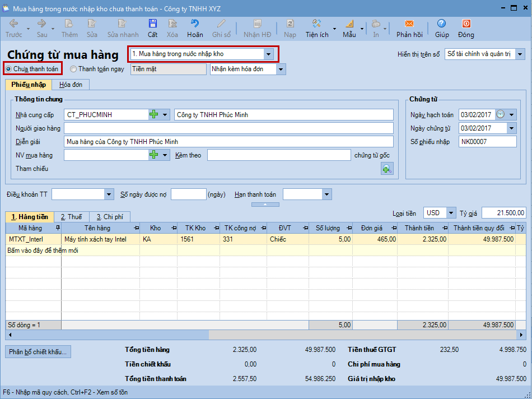The image size is (532, 399).
Task: Click the TK công nợ cell 331
Action: click(x=243, y=239)
